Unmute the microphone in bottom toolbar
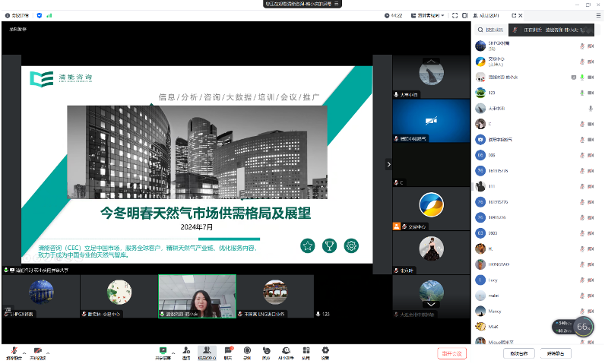The width and height of the screenshot is (605, 364). [14, 353]
